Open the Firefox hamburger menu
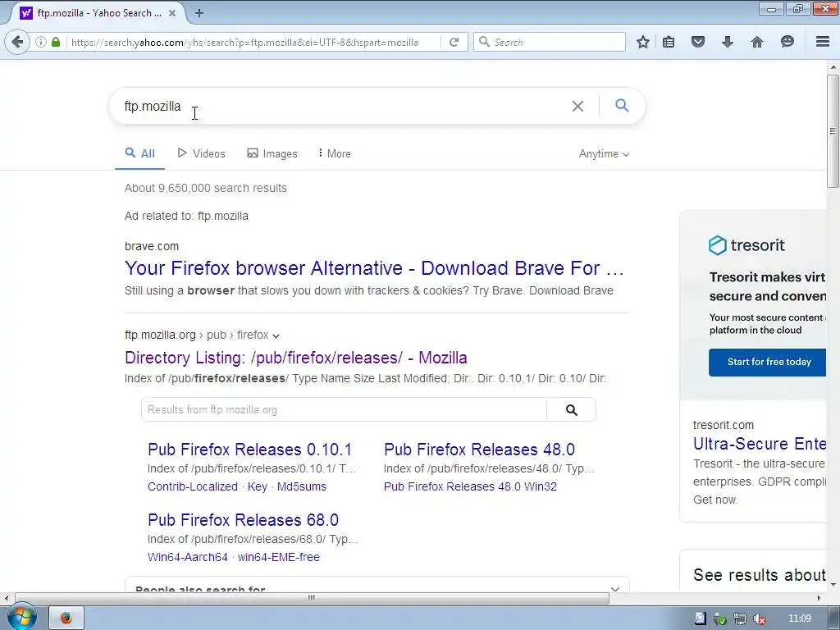This screenshot has height=630, width=840. click(823, 42)
